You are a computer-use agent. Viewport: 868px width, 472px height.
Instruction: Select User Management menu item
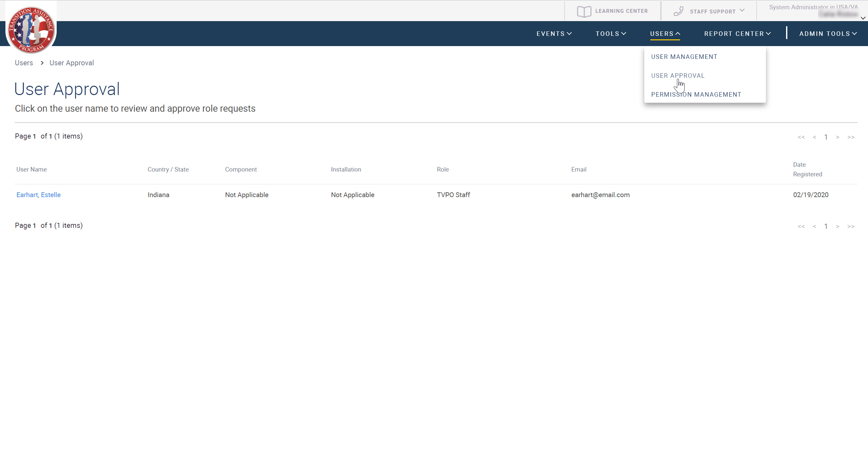(684, 57)
